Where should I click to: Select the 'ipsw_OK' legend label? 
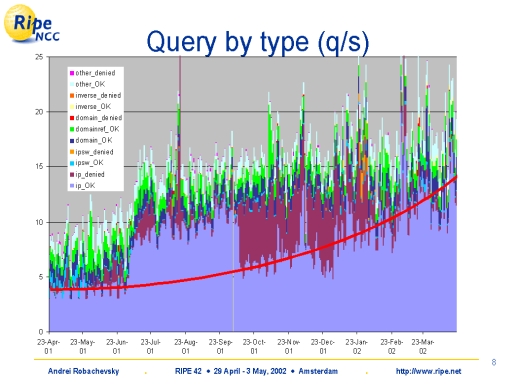click(89, 163)
